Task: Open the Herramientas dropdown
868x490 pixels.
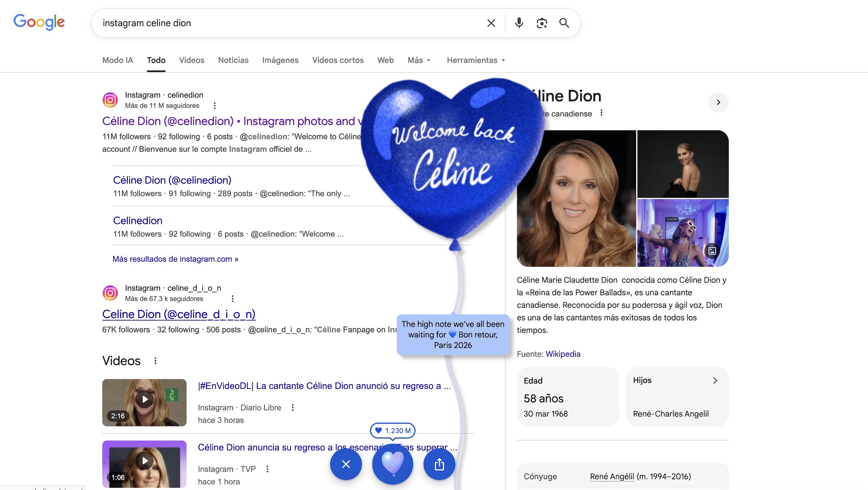Action: pos(476,60)
